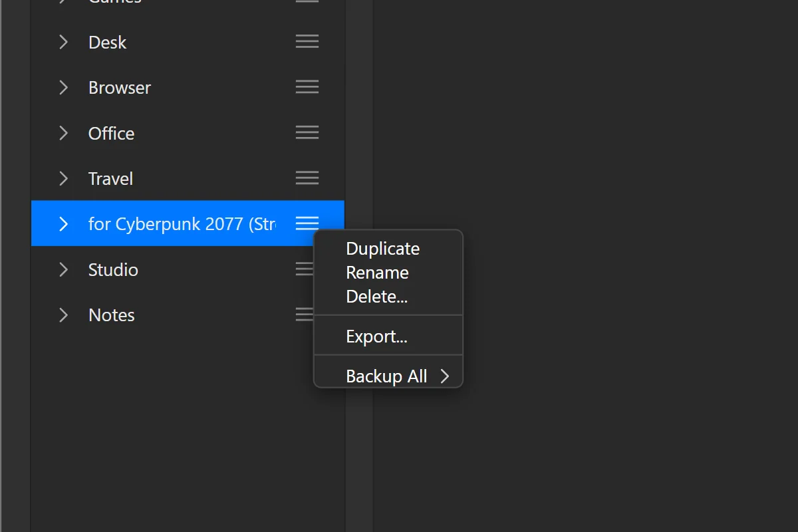Screen dimensions: 798x532
Task: Open the hamburger menu for Office
Action: click(307, 133)
